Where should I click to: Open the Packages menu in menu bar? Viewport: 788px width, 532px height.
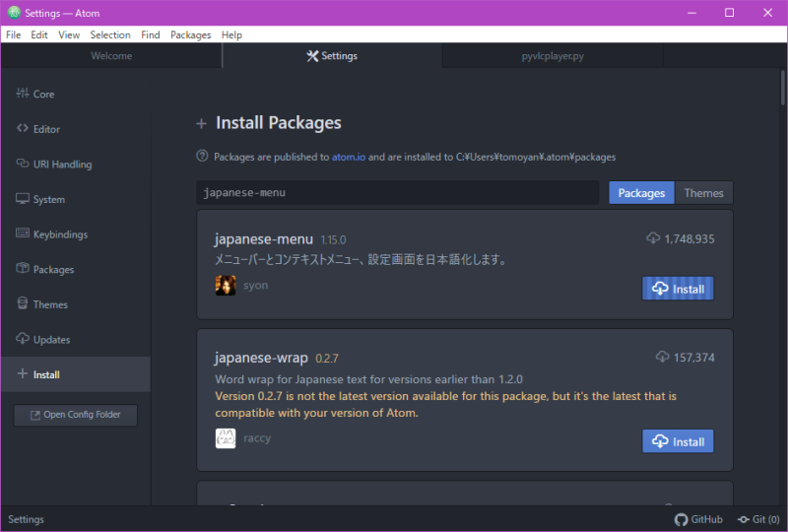190,34
